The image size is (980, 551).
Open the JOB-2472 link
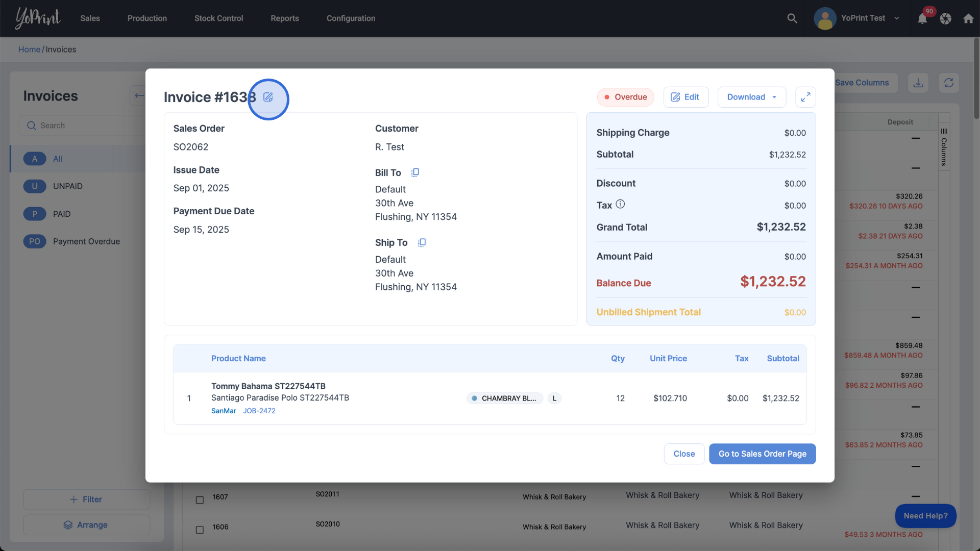pos(259,411)
